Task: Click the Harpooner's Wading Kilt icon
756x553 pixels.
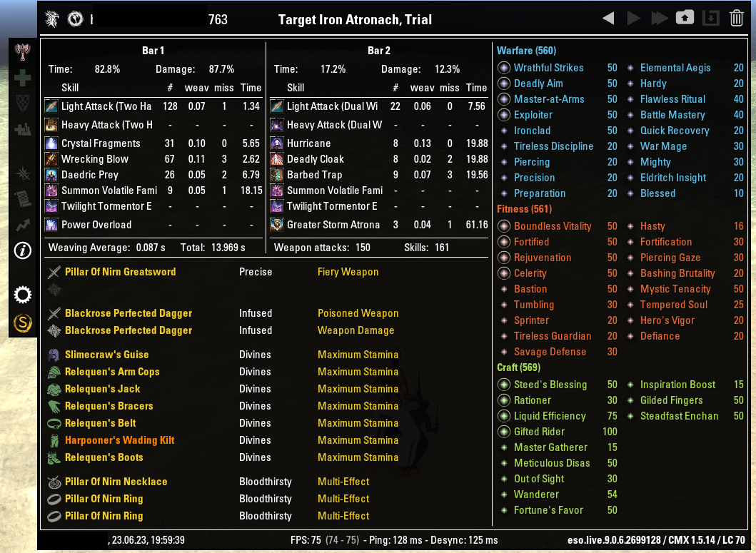Action: (x=54, y=440)
